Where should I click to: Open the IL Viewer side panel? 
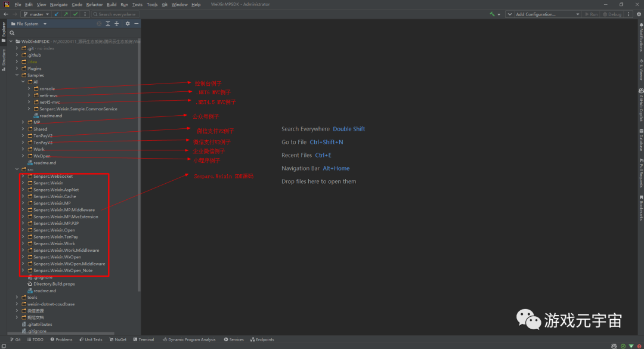tap(640, 70)
